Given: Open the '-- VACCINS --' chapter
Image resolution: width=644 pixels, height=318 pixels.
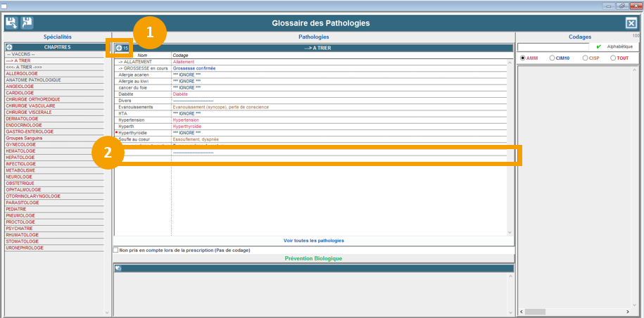Looking at the screenshot, I should click(x=20, y=54).
